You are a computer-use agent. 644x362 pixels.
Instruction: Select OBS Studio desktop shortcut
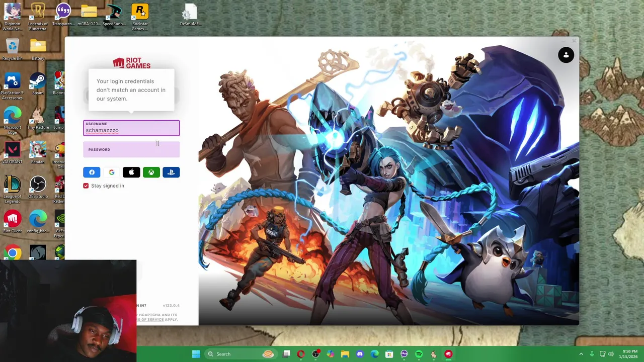tap(38, 188)
